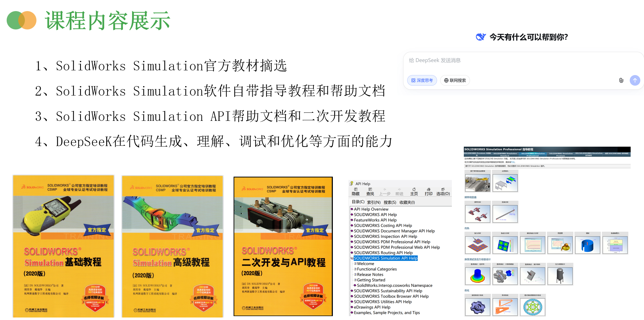This screenshot has width=644, height=320.
Task: Open the 热力分析 thermal analysis thumbnail
Action: click(x=477, y=245)
